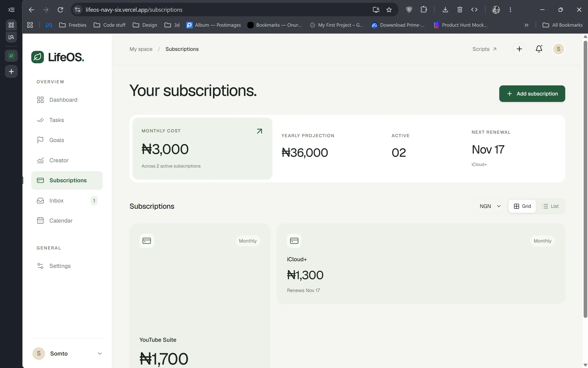Click the Monthly badge on iCloud+ card
The width and height of the screenshot is (588, 368).
(542, 241)
